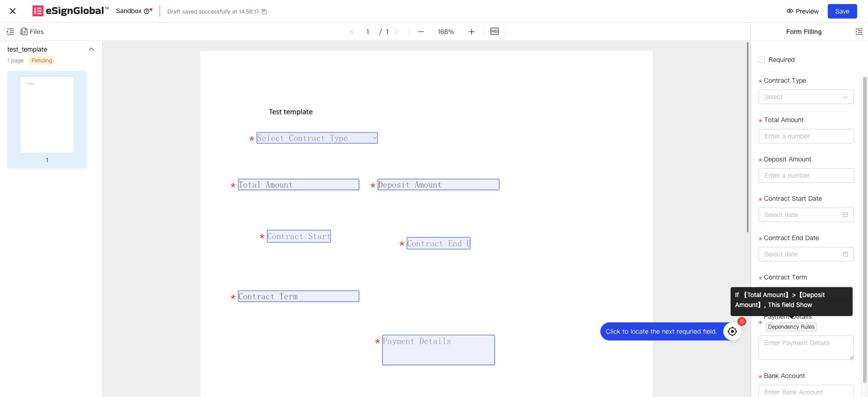This screenshot has height=397, width=868.
Task: Click Total Amount field on the document
Action: click(298, 184)
